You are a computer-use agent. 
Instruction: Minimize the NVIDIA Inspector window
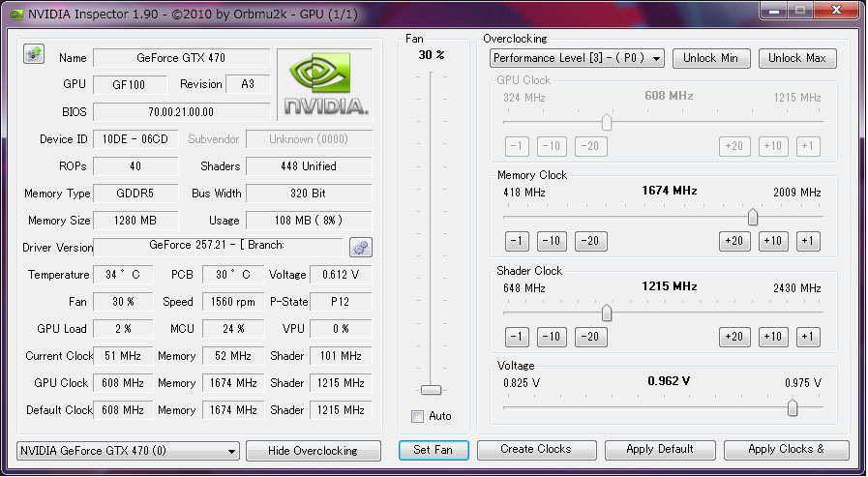[774, 11]
